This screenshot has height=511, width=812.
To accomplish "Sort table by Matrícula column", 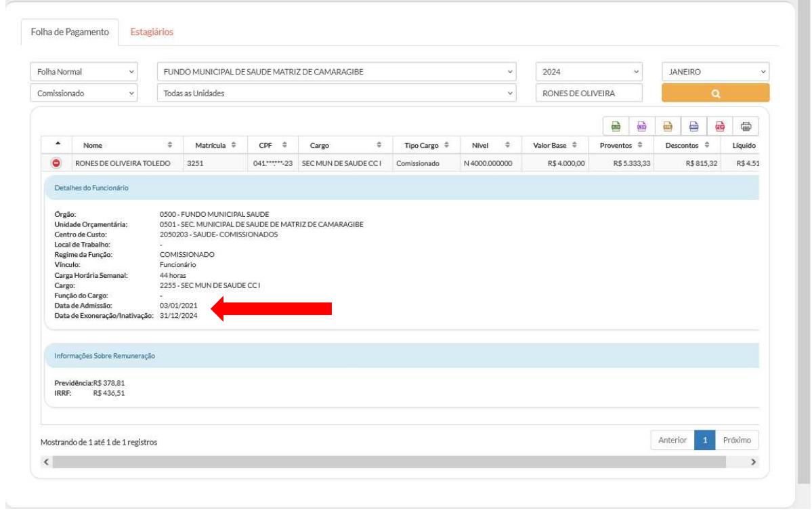I will (215, 145).
